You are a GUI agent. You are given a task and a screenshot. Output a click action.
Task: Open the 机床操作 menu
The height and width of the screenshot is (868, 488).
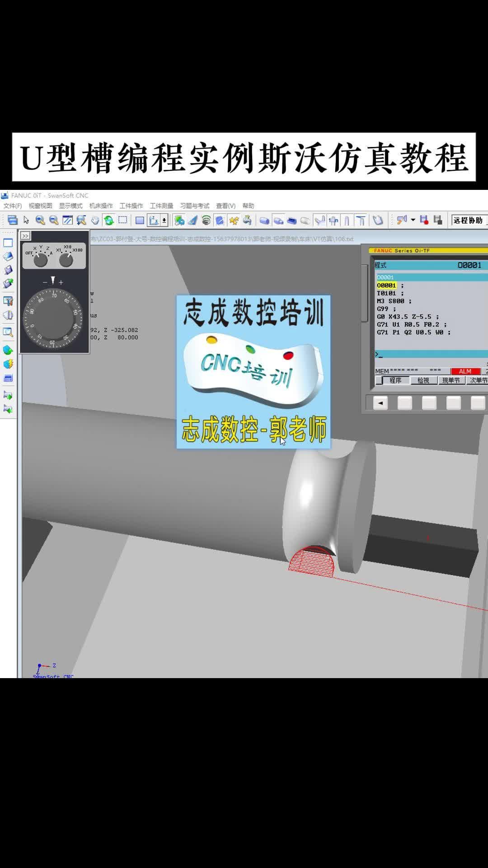[101, 206]
